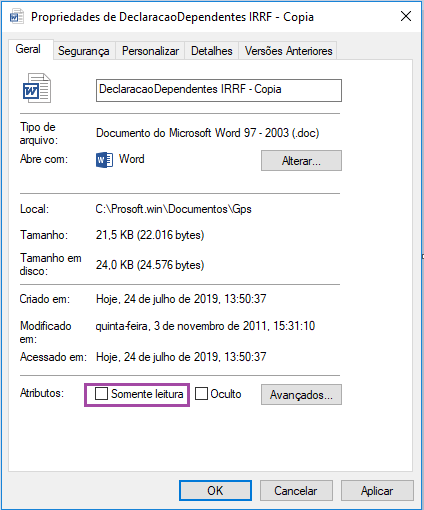
Task: Click the blue Word app icon next to Abre com
Action: click(x=104, y=160)
